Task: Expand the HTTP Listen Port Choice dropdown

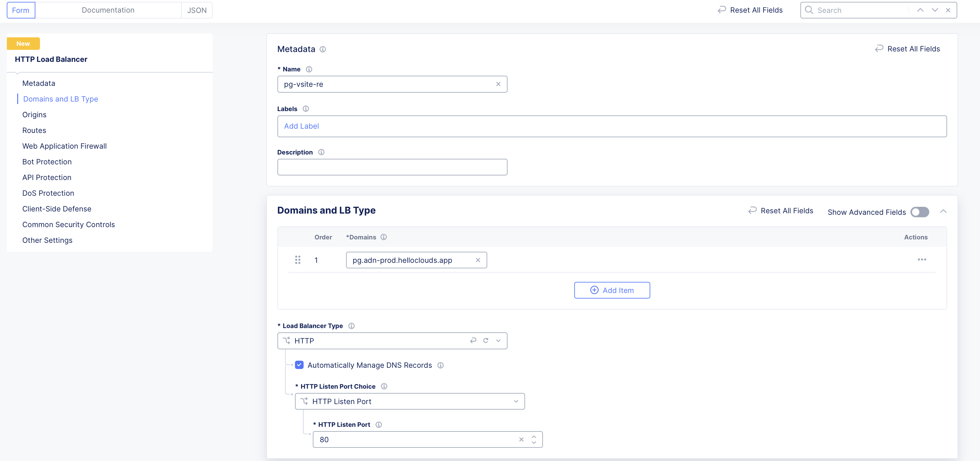Action: tap(516, 401)
